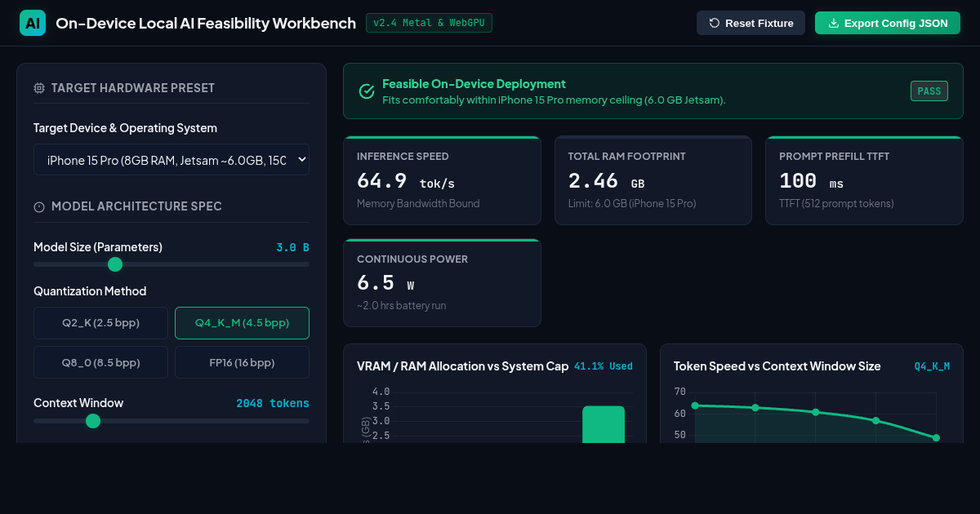Click the 64.9 tok/s value
This screenshot has height=514, width=980.
(406, 181)
